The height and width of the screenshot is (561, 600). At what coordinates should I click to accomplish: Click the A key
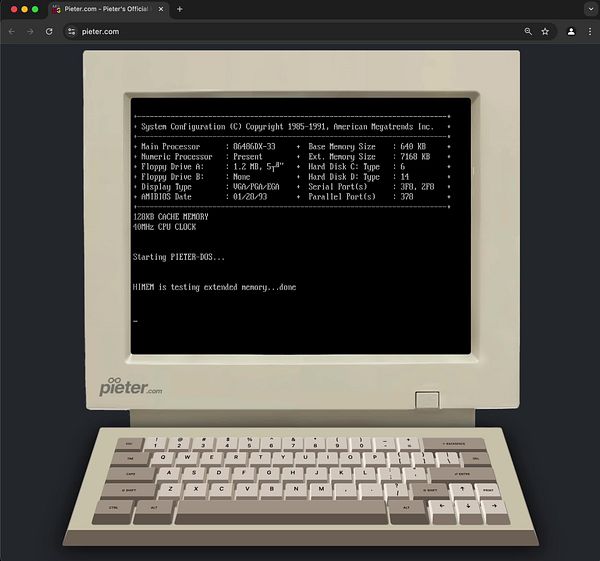click(169, 473)
